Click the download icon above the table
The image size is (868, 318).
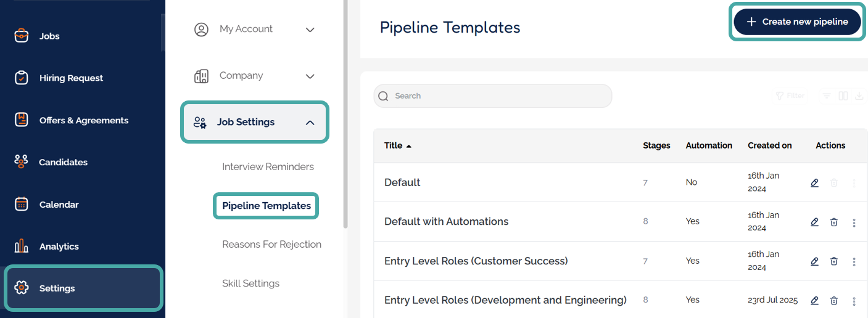859,96
